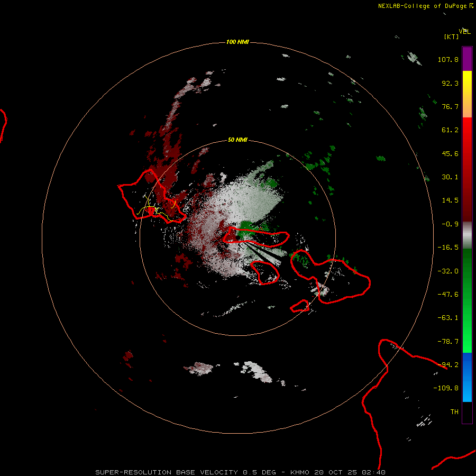Click the -78.7 legend value

point(448,342)
